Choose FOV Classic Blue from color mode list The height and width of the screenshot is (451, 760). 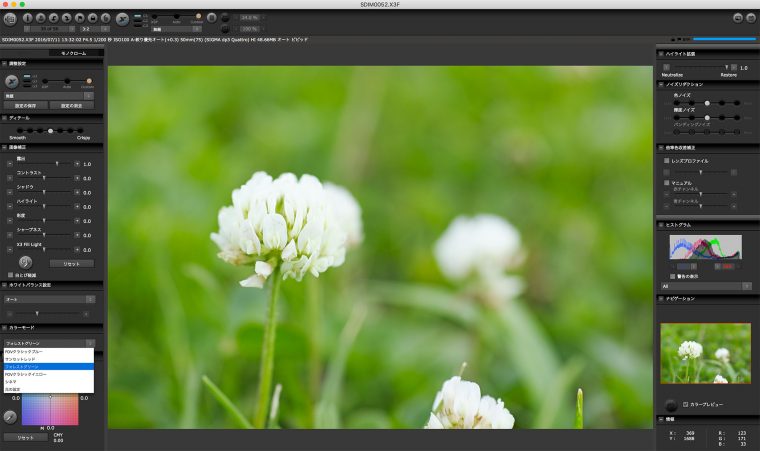[48, 352]
